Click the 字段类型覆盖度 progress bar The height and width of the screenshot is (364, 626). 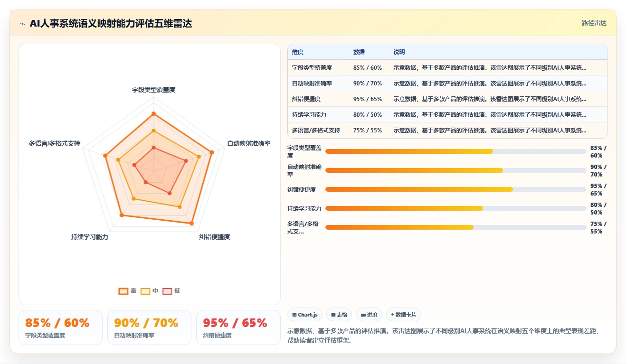coord(456,151)
